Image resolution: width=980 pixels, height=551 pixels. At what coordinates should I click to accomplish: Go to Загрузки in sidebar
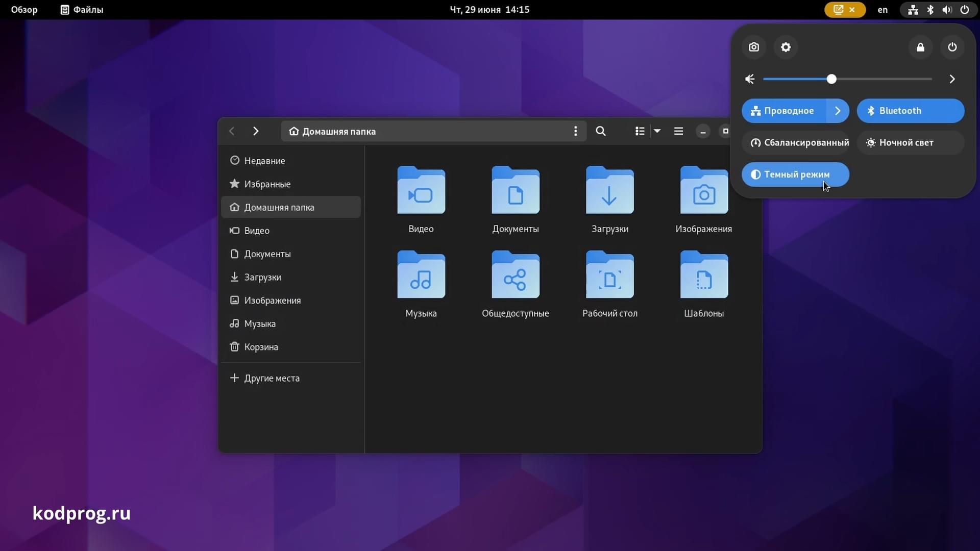pyautogui.click(x=291, y=277)
